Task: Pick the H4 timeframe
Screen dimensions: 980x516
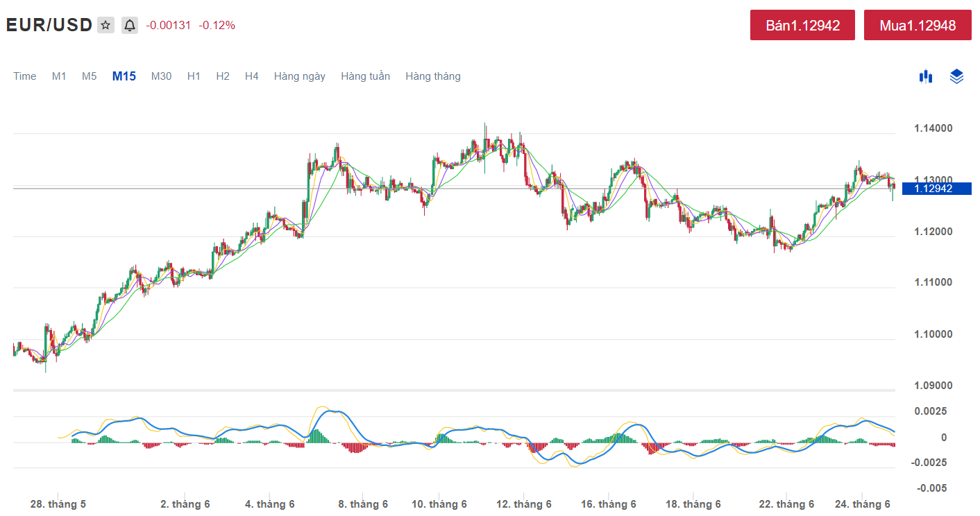Action: tap(251, 76)
